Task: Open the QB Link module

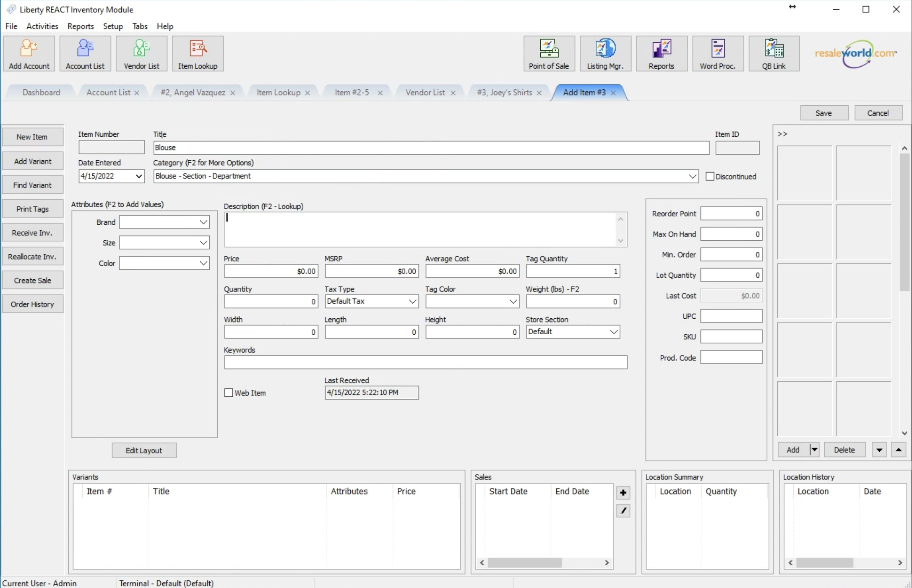Action: pyautogui.click(x=773, y=54)
